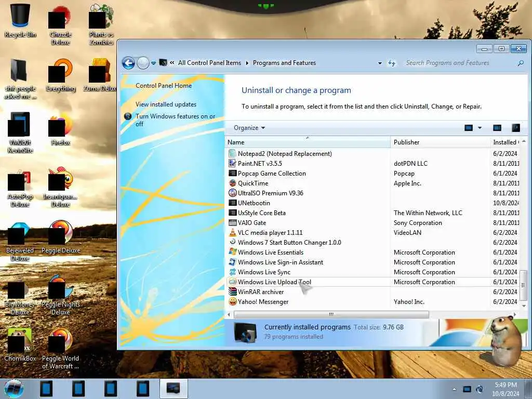Expand the All Control Panel Items breadcrumb arrow
This screenshot has height=399, width=532.
(x=247, y=63)
